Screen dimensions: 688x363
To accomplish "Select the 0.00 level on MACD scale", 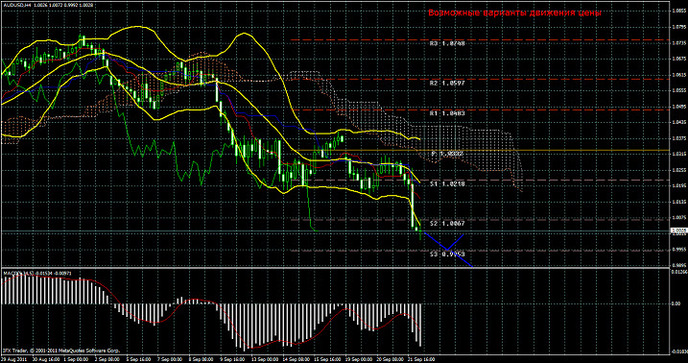I will [x=677, y=304].
